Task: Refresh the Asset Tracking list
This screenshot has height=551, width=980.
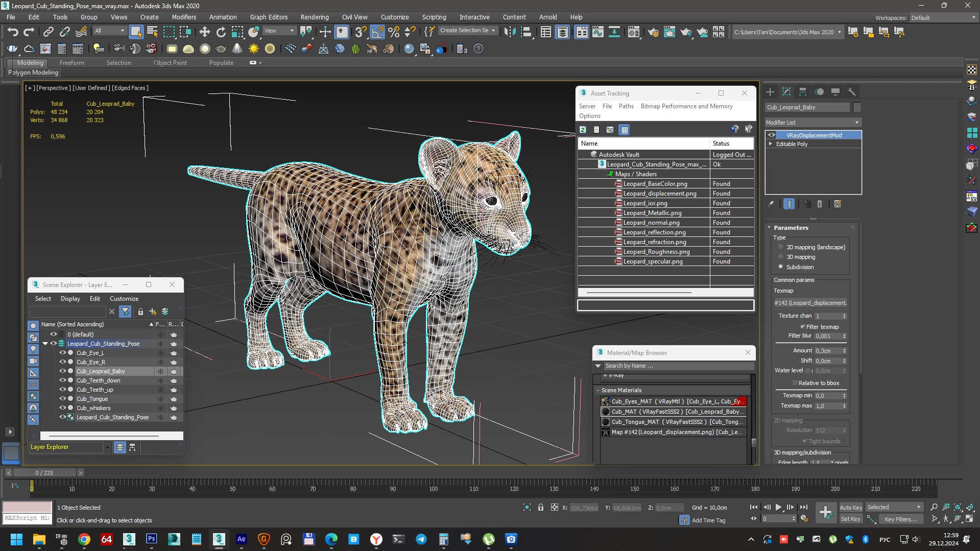Action: coord(583,130)
